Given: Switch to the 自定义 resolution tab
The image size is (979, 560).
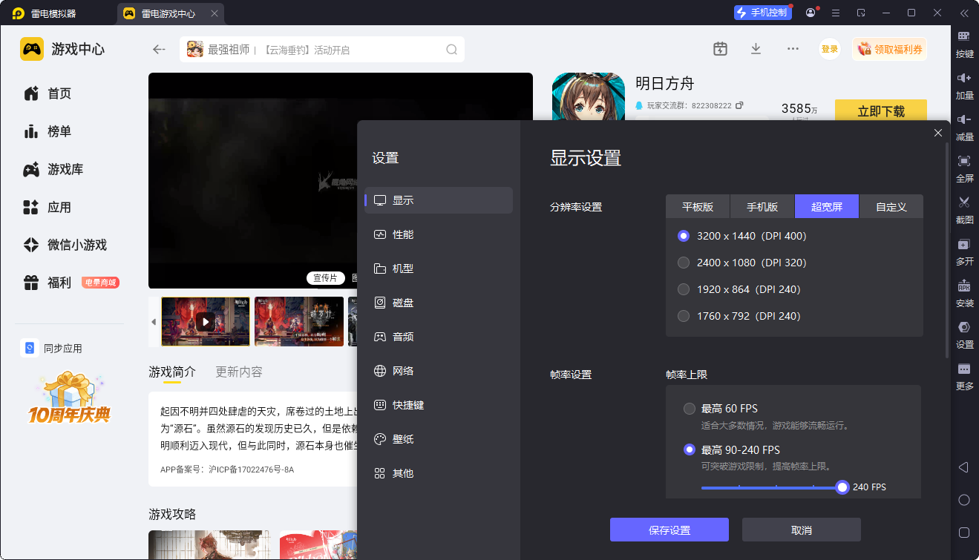Looking at the screenshot, I should [891, 207].
